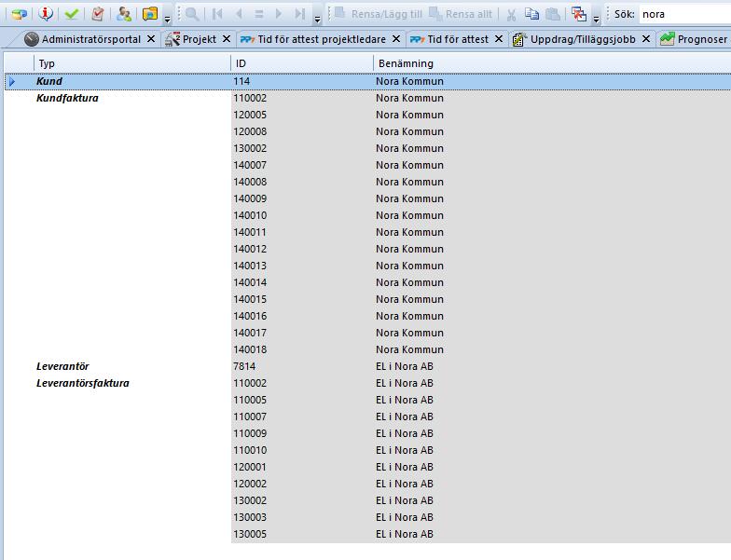Click the magnifier search icon
Viewport: 731px width, 560px height.
pos(192,14)
